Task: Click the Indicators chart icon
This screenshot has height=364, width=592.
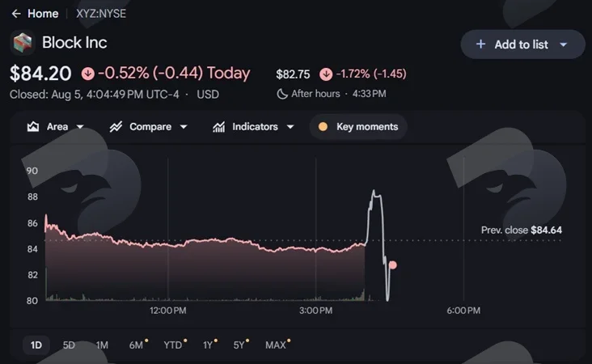Action: (218, 126)
